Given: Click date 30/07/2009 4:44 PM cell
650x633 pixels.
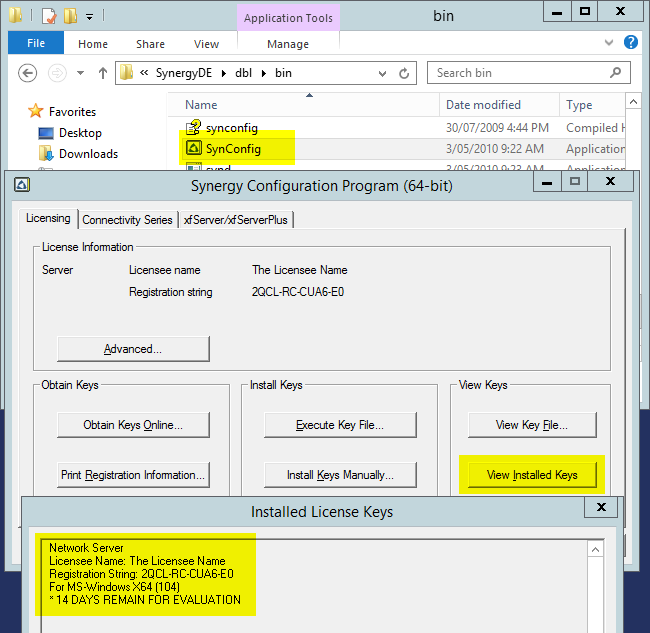Looking at the screenshot, I should pyautogui.click(x=497, y=128).
